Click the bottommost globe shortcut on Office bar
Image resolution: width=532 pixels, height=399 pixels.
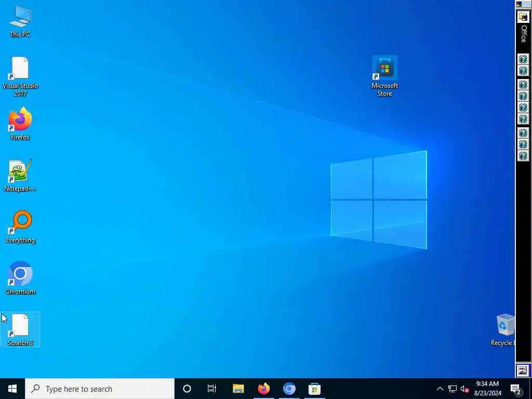point(523,156)
